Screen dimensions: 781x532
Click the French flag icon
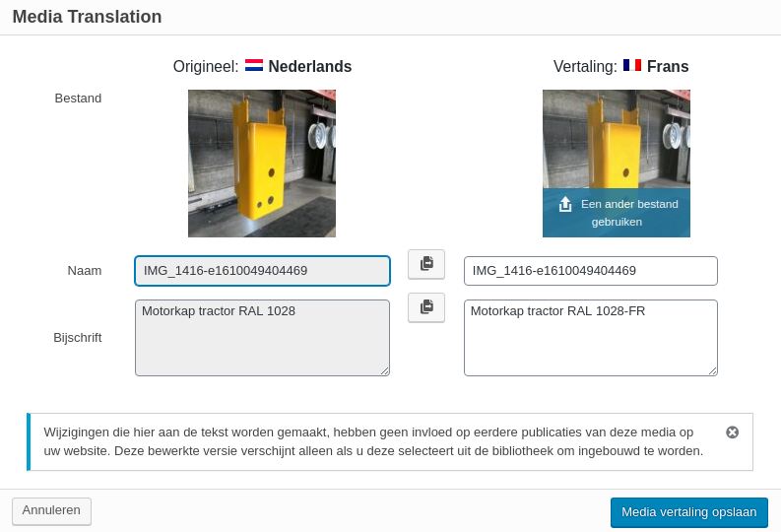pos(631,66)
